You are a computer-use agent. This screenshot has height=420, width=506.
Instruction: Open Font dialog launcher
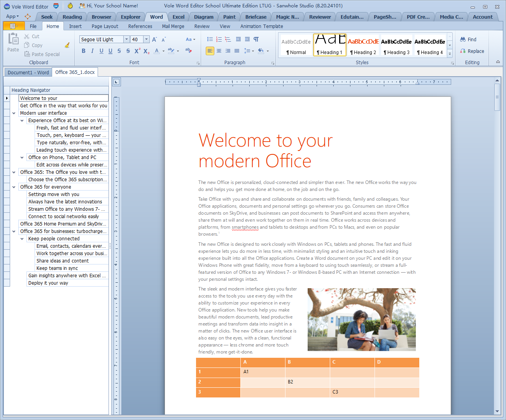tap(198, 63)
